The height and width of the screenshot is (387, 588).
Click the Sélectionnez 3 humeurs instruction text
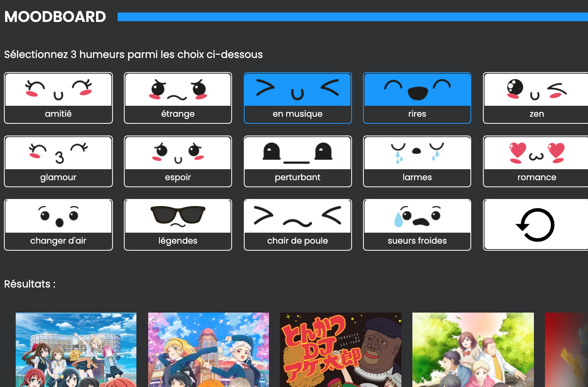tap(134, 54)
